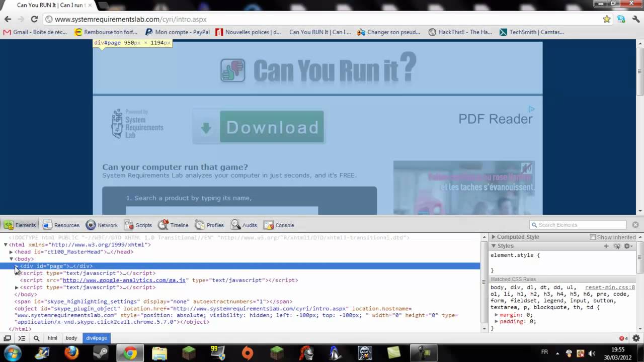Open the HackThis!! bookmark
This screenshot has width=644, height=362.
pos(460,32)
